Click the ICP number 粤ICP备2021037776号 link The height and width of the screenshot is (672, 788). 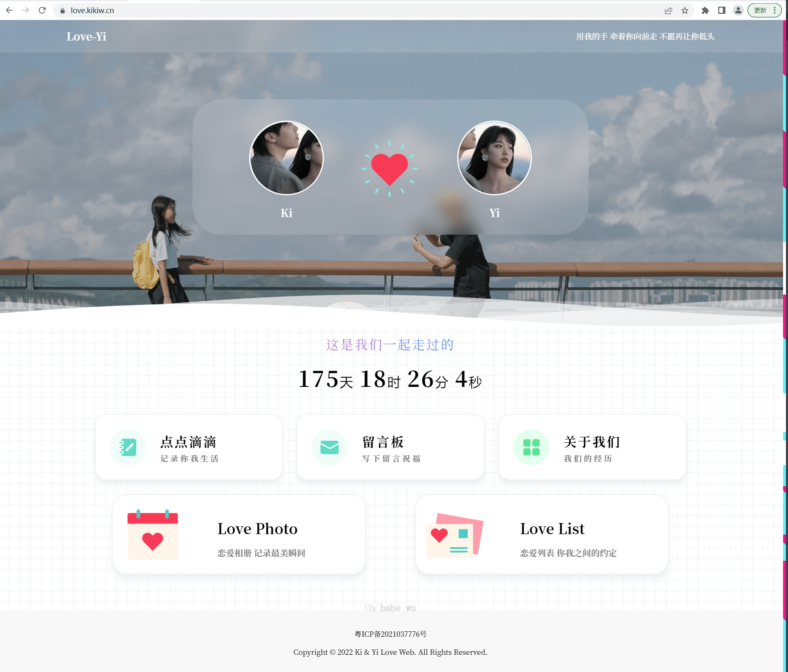pos(390,634)
